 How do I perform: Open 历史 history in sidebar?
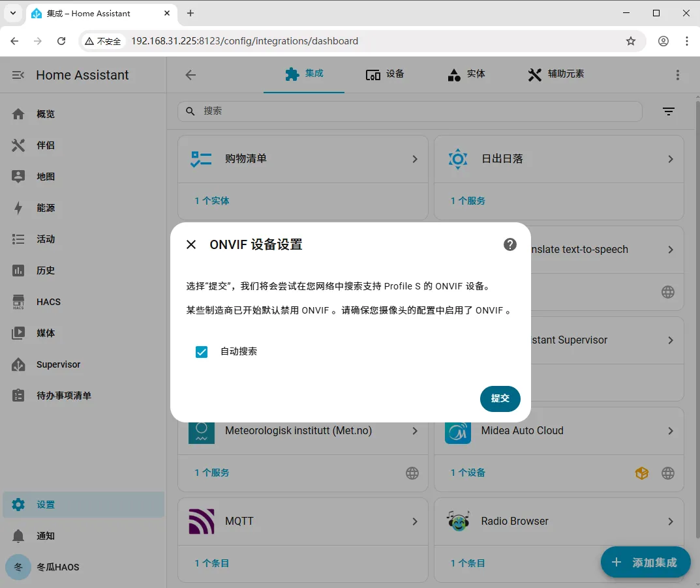point(83,271)
